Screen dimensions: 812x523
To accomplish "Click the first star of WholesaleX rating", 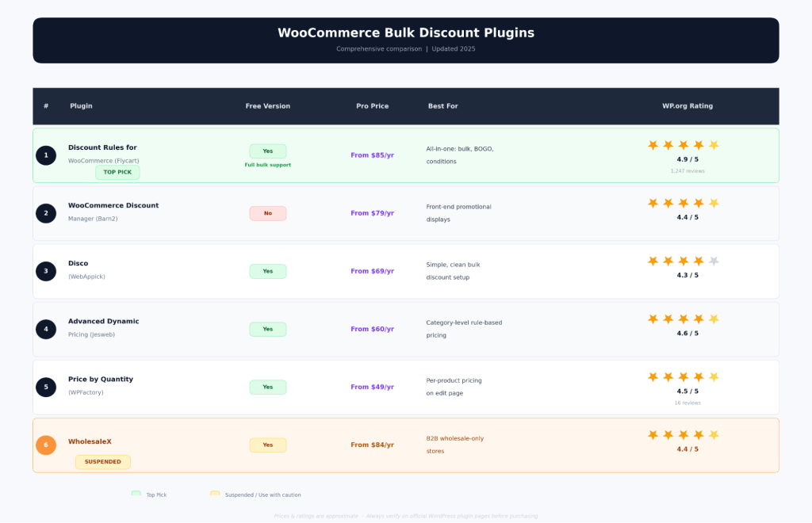I will 653,434.
